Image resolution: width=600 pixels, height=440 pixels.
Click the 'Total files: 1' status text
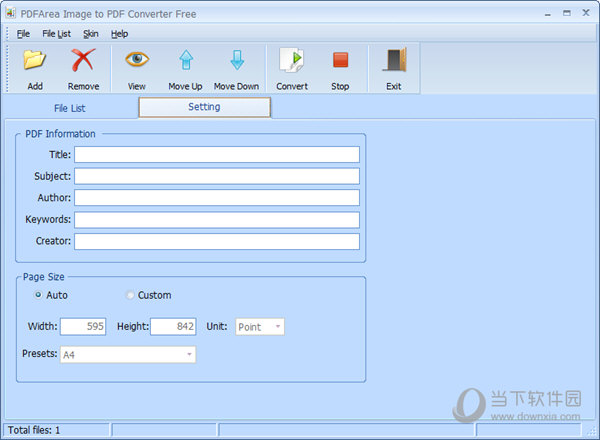(x=34, y=430)
